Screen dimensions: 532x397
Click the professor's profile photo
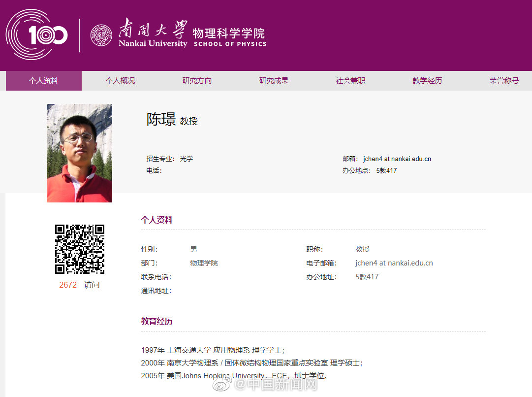pos(79,153)
